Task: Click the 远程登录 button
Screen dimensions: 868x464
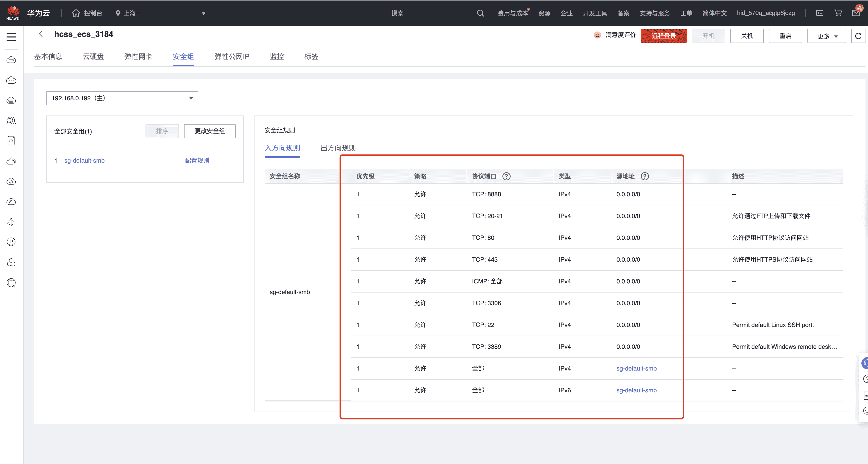Action: (x=663, y=36)
